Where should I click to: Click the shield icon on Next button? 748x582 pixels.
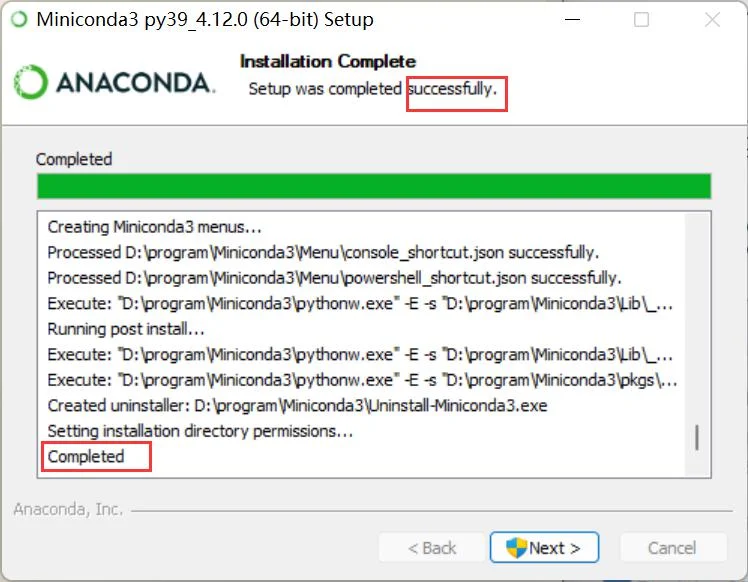[516, 548]
